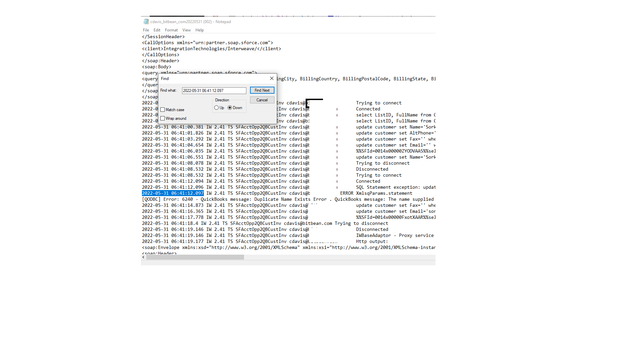
Task: Click the %%SFId=0014x00000FxotXAAR log text
Action: (396, 217)
